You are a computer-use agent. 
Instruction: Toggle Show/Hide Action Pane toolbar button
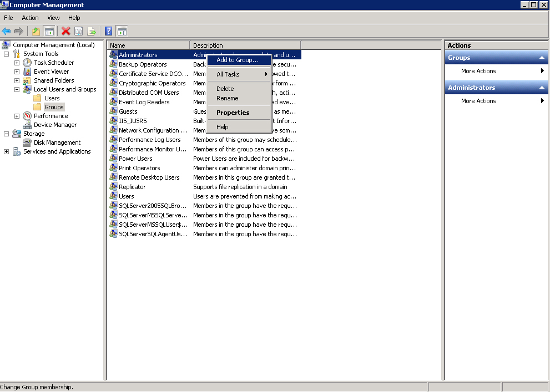pos(122,32)
